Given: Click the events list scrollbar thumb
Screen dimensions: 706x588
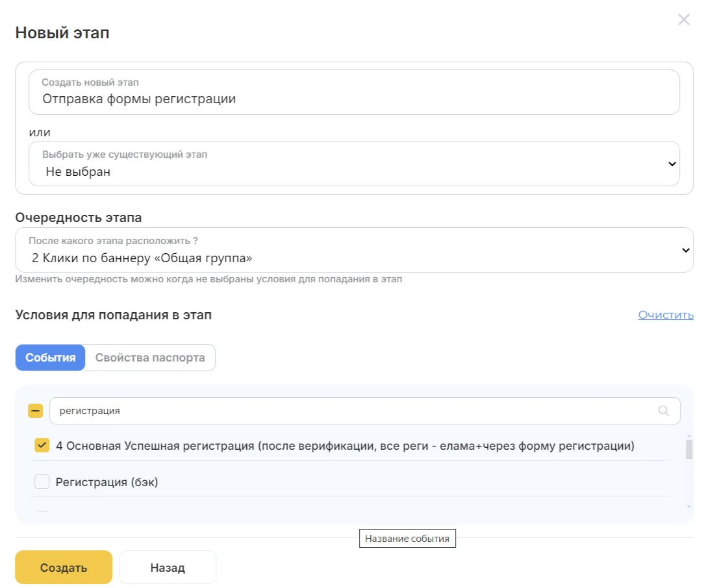Looking at the screenshot, I should [x=689, y=449].
